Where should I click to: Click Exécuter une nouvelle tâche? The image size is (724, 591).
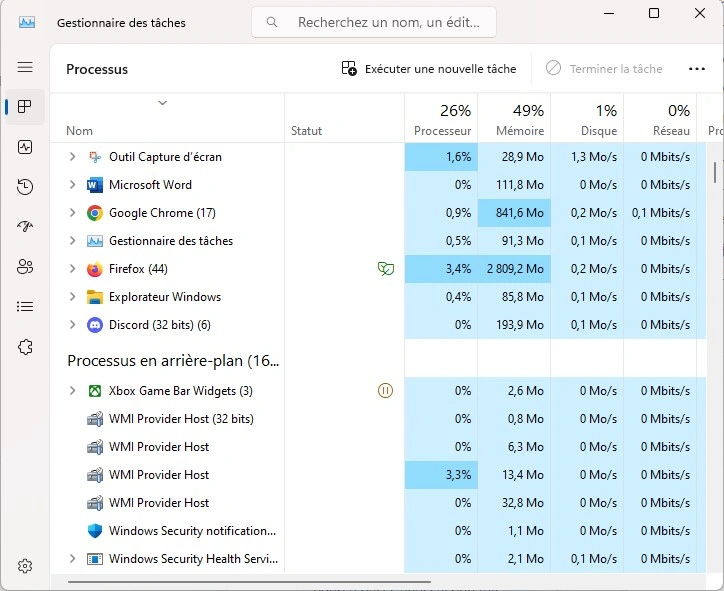429,69
